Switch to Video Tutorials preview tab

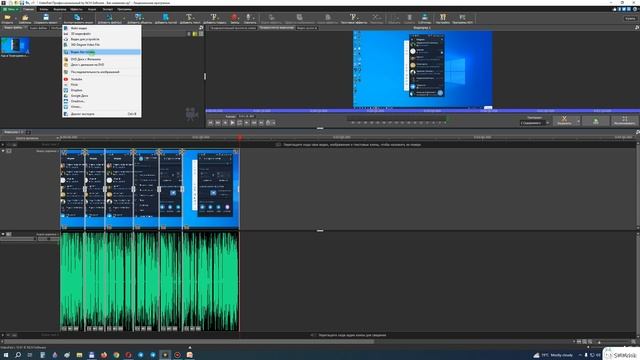pyautogui.click(x=307, y=28)
